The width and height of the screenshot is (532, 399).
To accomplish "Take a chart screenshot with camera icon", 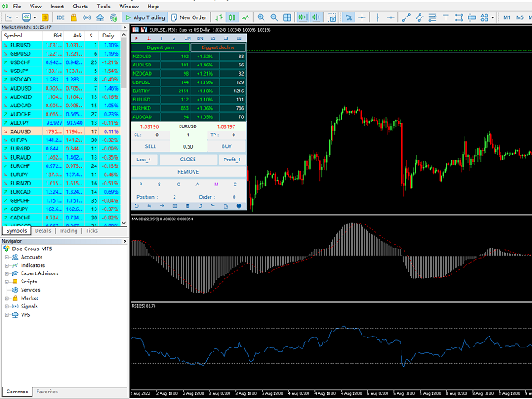I will [332, 17].
